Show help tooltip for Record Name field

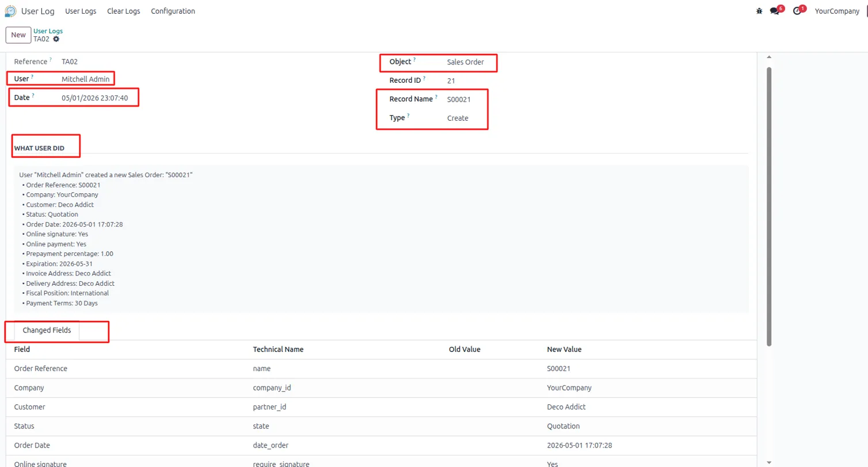tap(436, 97)
